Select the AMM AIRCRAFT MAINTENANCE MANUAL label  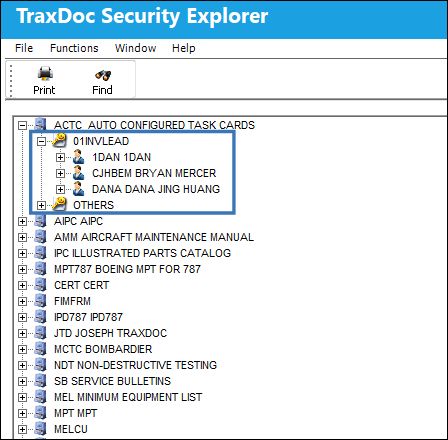point(154,237)
